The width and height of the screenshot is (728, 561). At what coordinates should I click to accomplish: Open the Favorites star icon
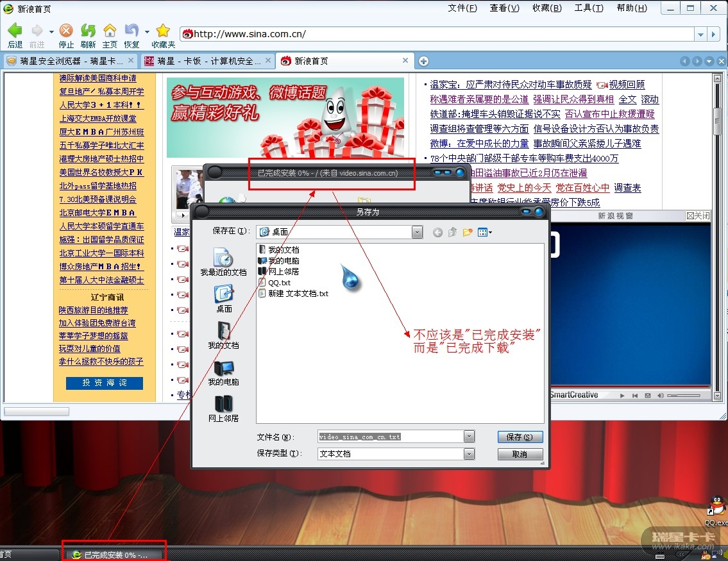tap(163, 31)
